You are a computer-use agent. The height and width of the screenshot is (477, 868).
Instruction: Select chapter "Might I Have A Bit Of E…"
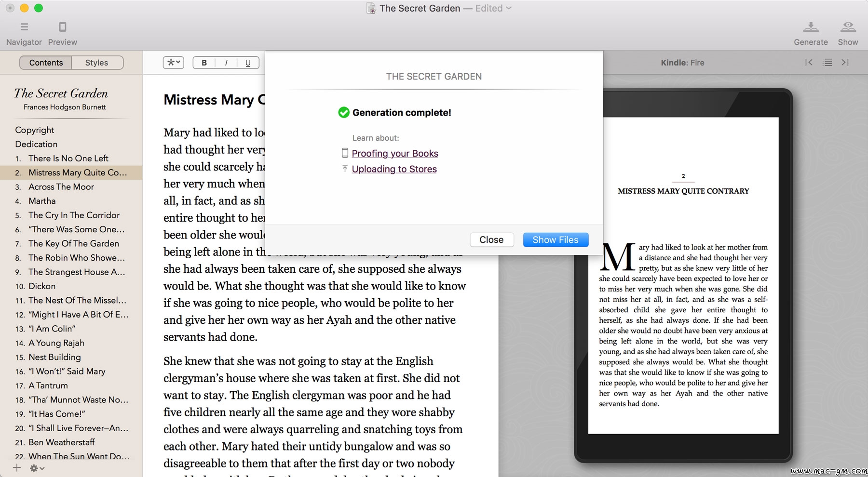click(71, 315)
